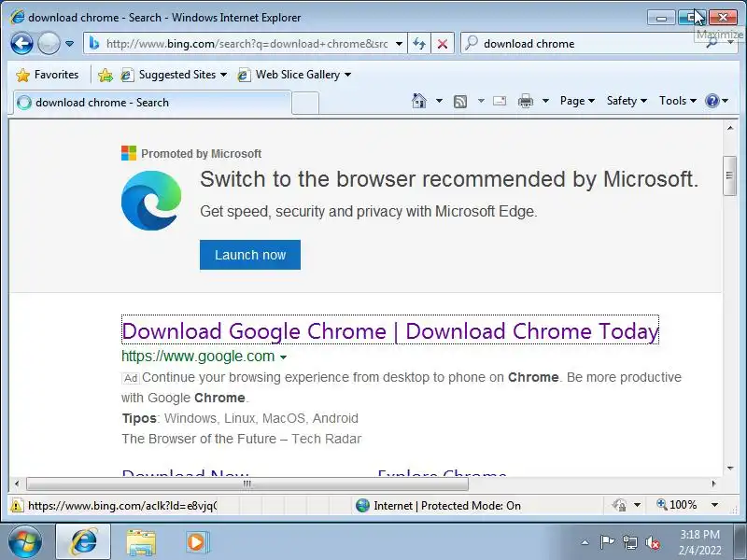Click the Launch now button
Viewport: 747px width, 560px height.
coord(250,255)
